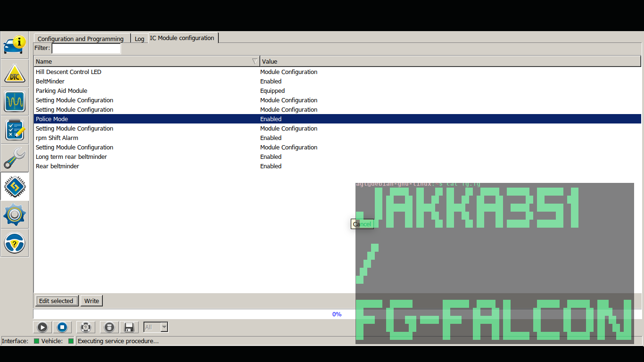Click the Write button
The image size is (644, 362).
(92, 301)
